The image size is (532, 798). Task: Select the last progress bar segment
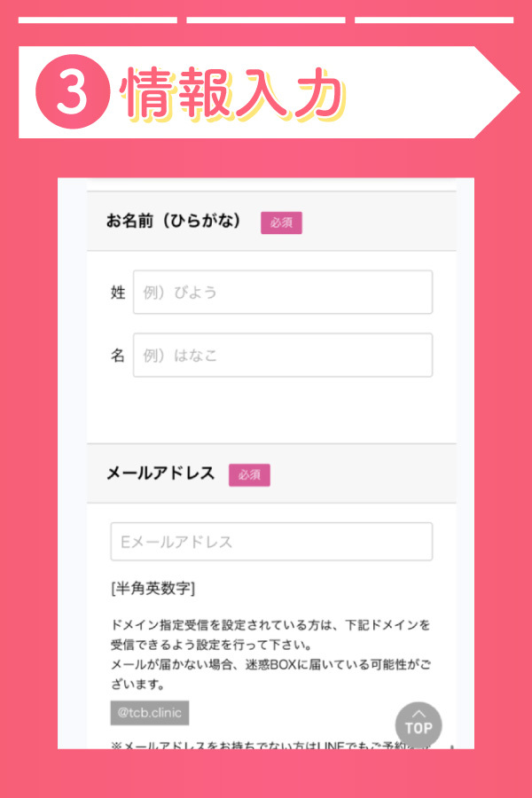434,20
